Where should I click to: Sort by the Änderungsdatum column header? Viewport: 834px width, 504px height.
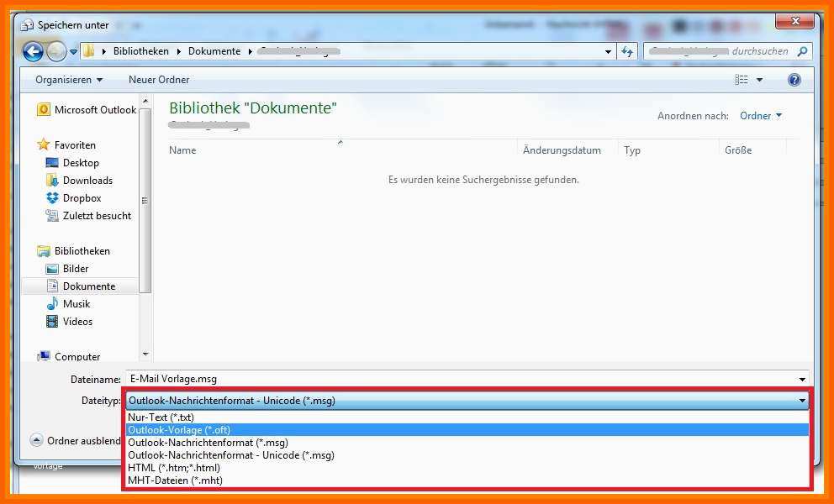[562, 150]
